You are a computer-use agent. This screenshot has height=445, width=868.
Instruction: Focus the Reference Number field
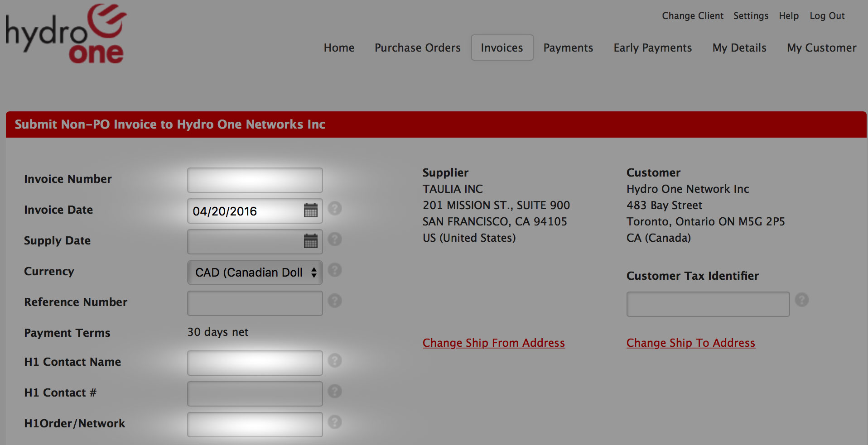255,303
